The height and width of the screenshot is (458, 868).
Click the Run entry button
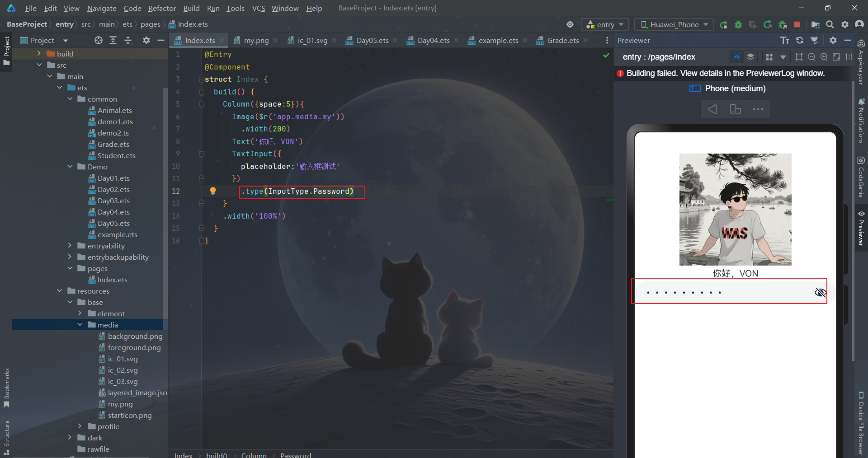coord(724,24)
